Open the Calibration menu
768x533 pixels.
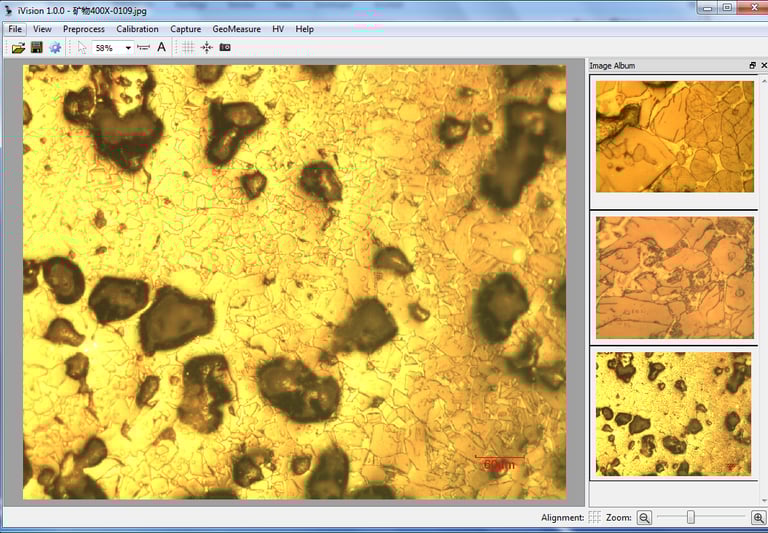137,29
